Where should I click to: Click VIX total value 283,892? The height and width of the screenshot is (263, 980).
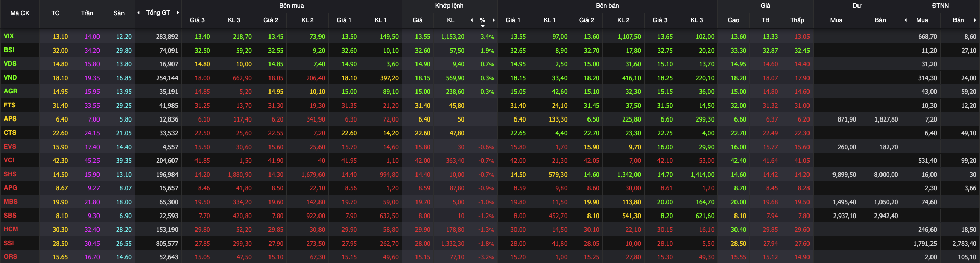(167, 37)
